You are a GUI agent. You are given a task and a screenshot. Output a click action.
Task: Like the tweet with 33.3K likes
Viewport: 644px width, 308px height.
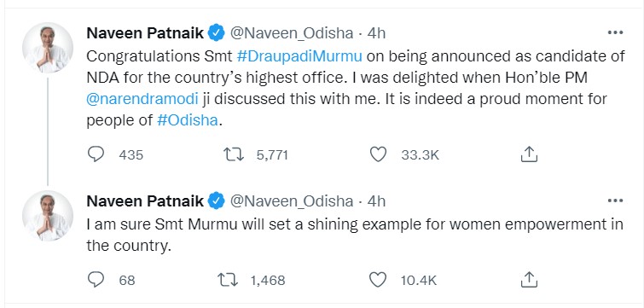tap(378, 154)
